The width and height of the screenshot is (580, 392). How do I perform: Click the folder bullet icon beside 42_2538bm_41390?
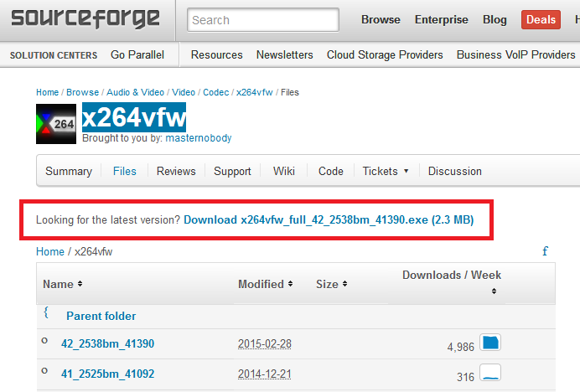tap(44, 341)
